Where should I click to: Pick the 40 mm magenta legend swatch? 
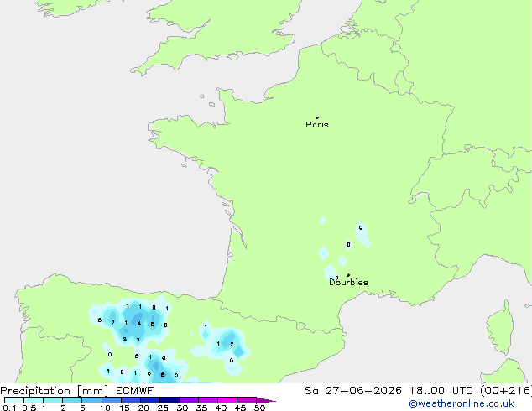227,400
